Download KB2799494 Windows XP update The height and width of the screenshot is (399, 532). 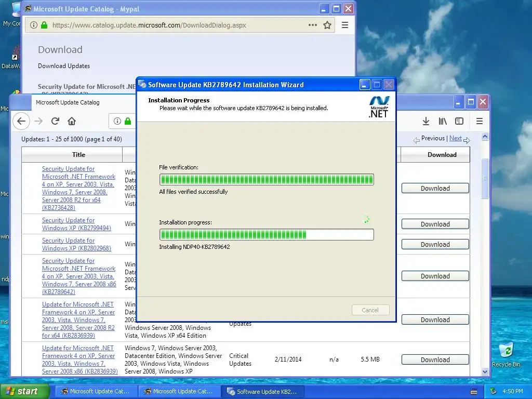coord(435,224)
